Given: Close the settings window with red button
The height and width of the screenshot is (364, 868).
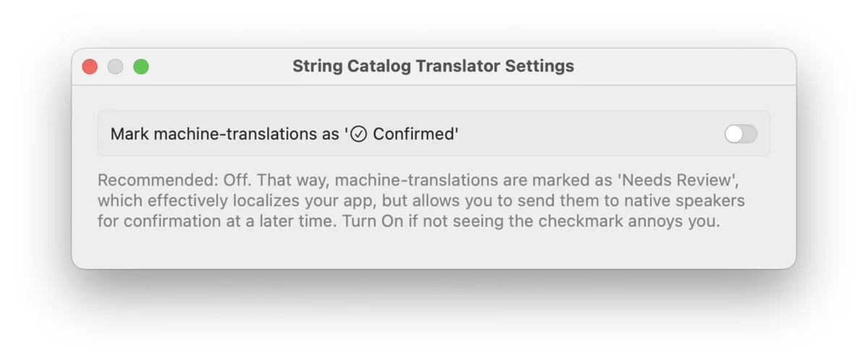Looking at the screenshot, I should point(90,67).
